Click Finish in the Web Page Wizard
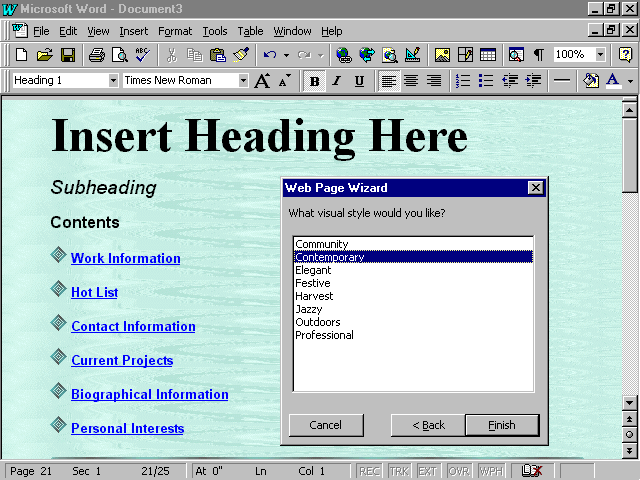The height and width of the screenshot is (480, 640). pyautogui.click(x=502, y=425)
